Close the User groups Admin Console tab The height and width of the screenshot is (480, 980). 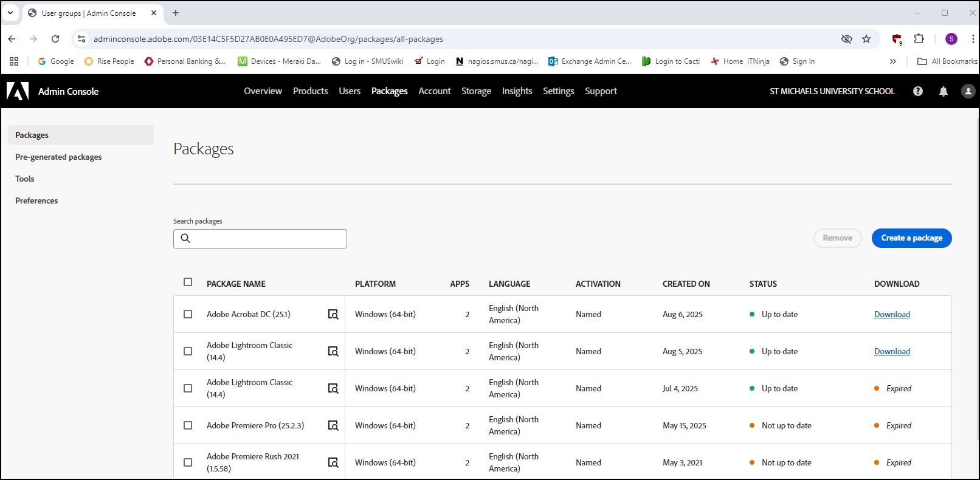[x=154, y=13]
